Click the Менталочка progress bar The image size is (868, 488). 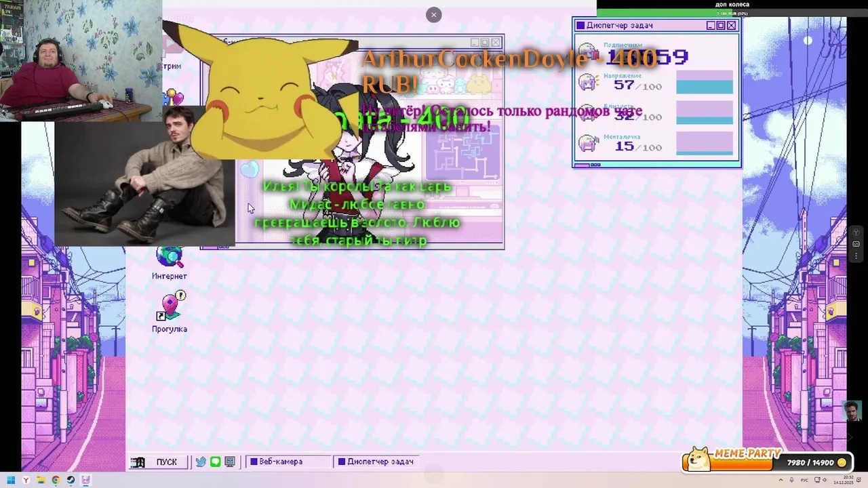[705, 143]
